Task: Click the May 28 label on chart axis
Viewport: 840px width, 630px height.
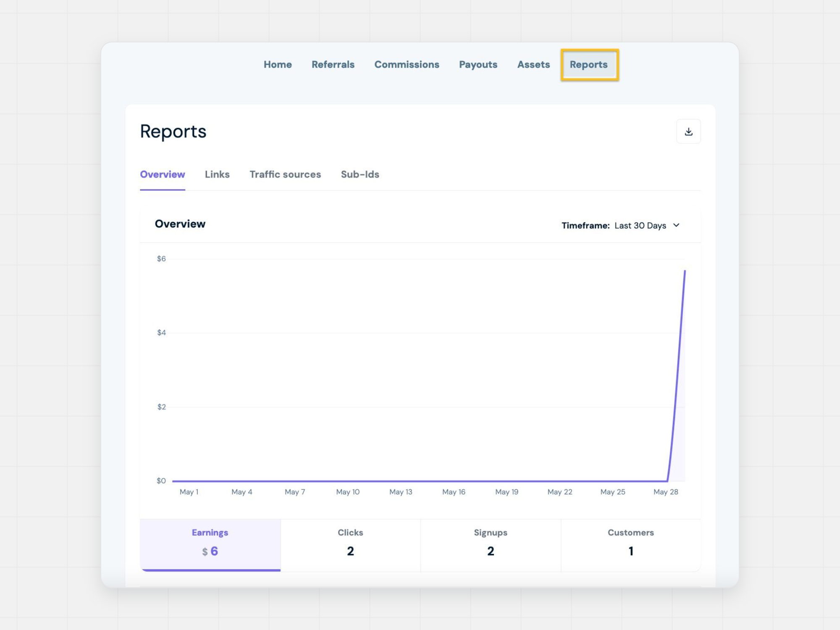Action: (x=666, y=492)
